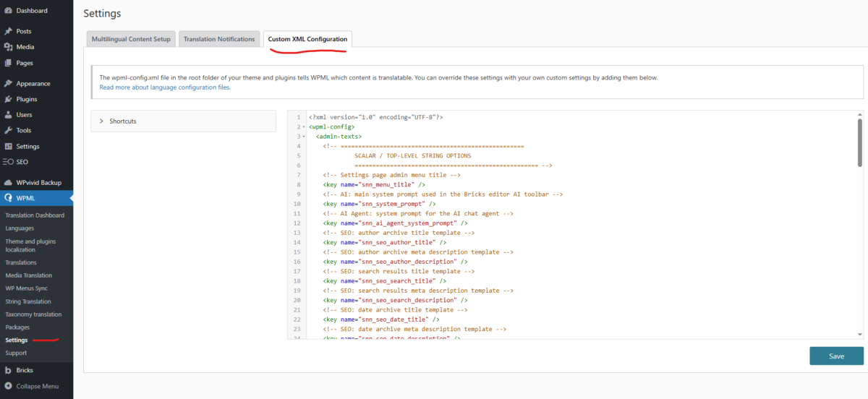
Task: Click the Bricks builder icon
Action: pos(8,370)
